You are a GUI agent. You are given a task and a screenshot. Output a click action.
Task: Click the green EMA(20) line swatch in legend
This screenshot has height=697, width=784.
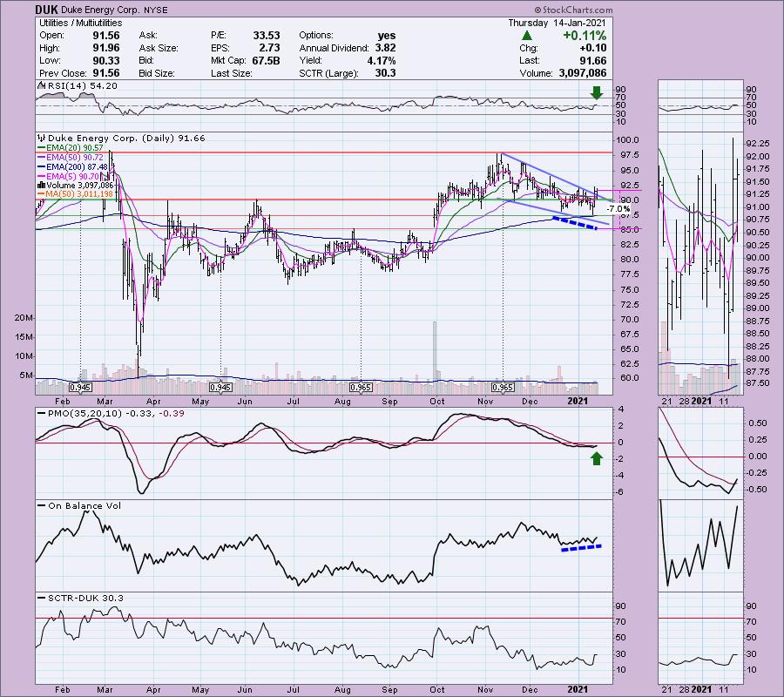[x=42, y=148]
